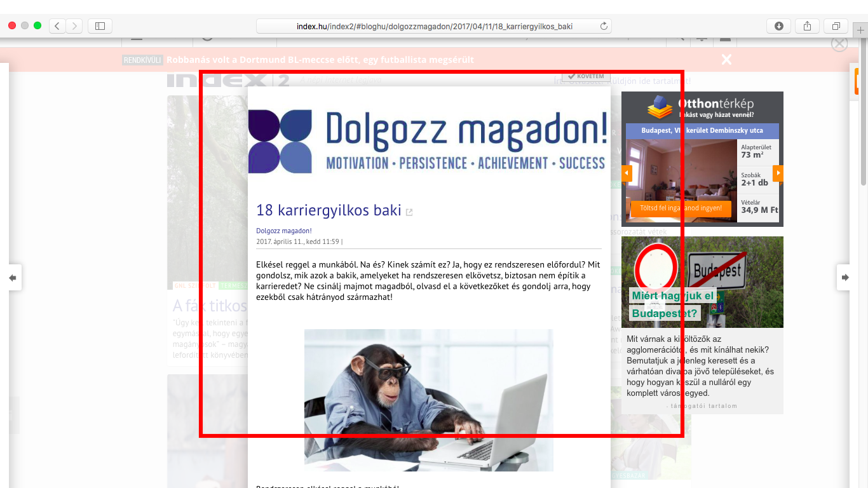The image size is (868, 488).
Task: Click the date '2017. április 11., kedd 11:59'
Action: [297, 241]
